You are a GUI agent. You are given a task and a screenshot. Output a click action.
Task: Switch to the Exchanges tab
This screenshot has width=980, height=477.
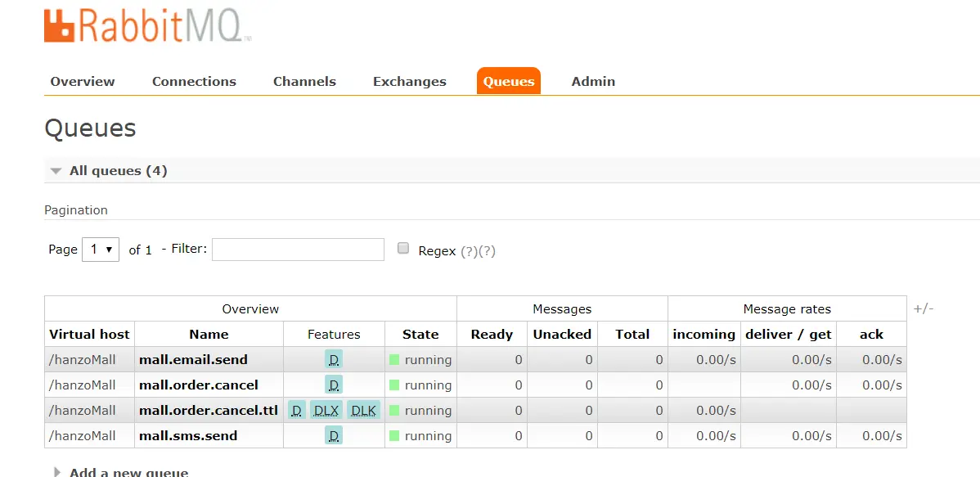click(x=410, y=82)
